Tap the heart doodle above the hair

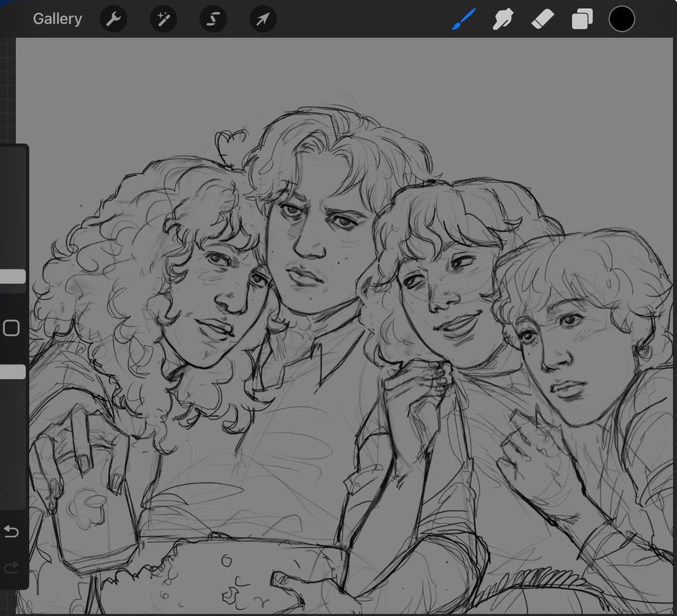tap(230, 144)
